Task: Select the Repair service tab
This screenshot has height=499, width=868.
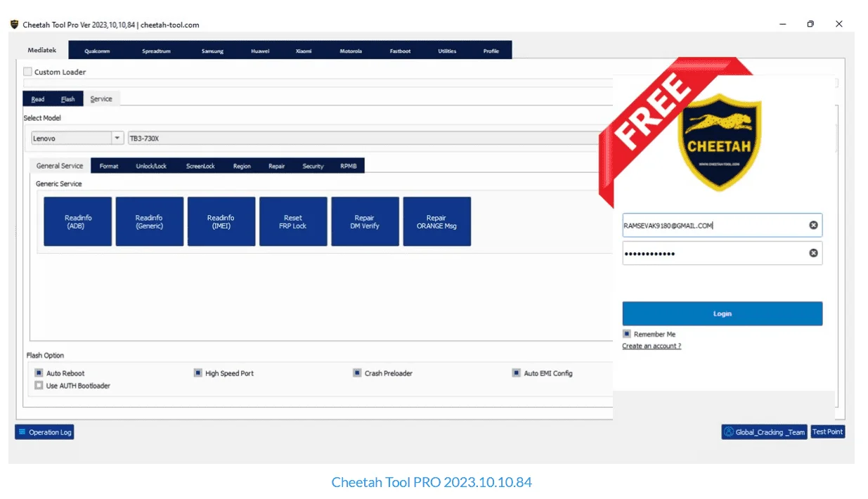Action: click(277, 166)
